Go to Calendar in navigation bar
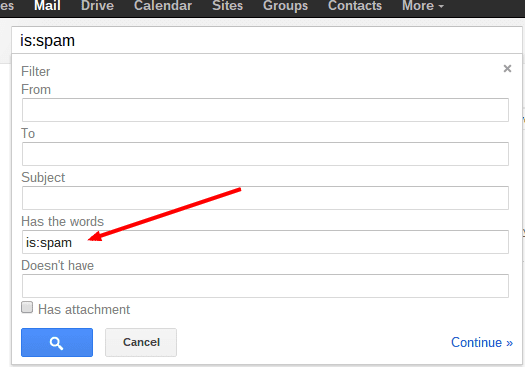 (x=163, y=6)
